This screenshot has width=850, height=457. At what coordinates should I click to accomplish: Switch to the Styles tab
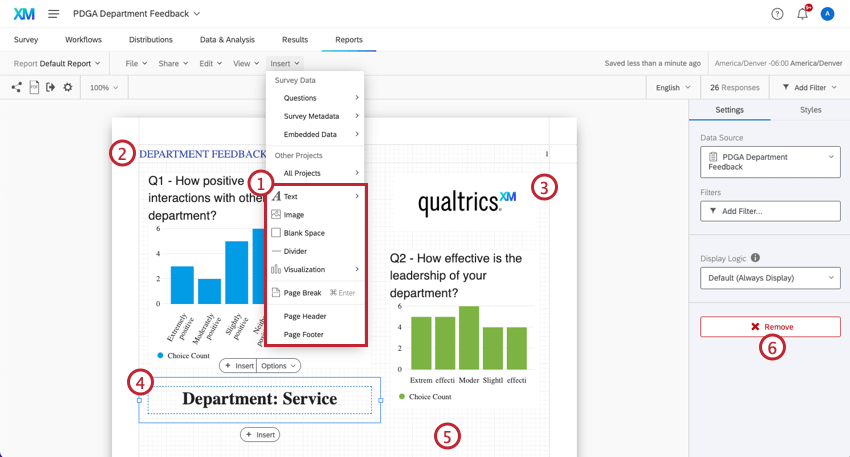click(810, 110)
